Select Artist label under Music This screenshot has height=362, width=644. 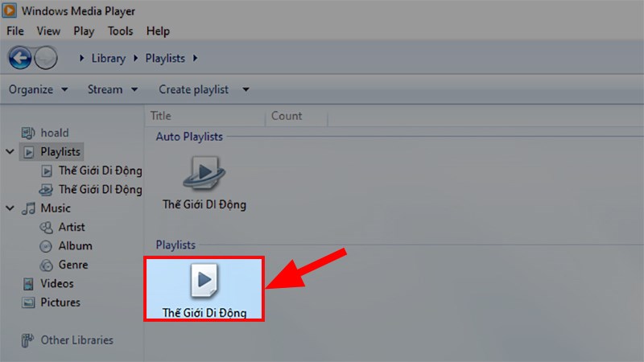click(72, 227)
